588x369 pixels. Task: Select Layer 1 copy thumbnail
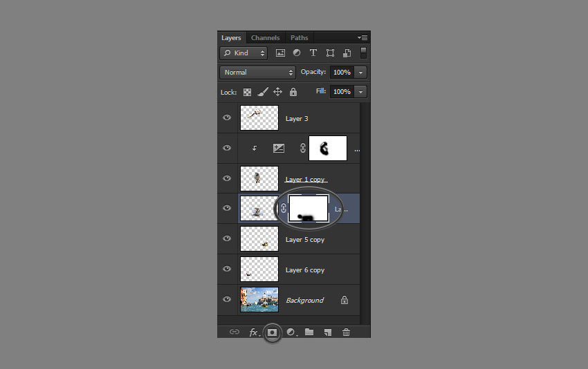(x=259, y=179)
